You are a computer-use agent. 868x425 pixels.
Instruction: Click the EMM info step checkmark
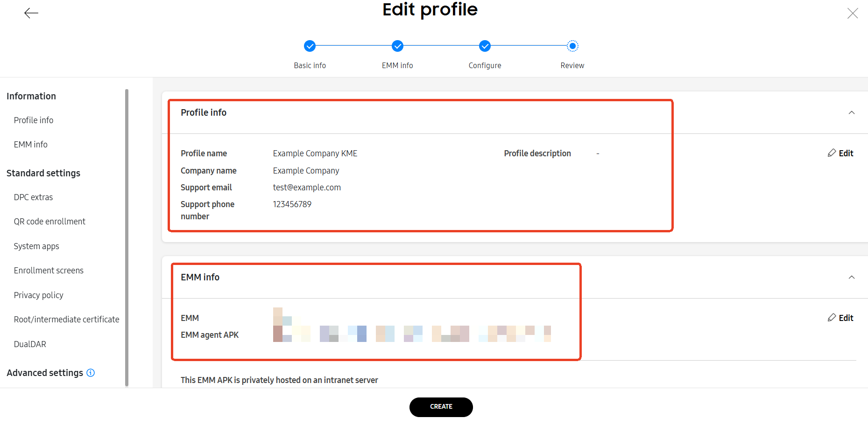(397, 46)
